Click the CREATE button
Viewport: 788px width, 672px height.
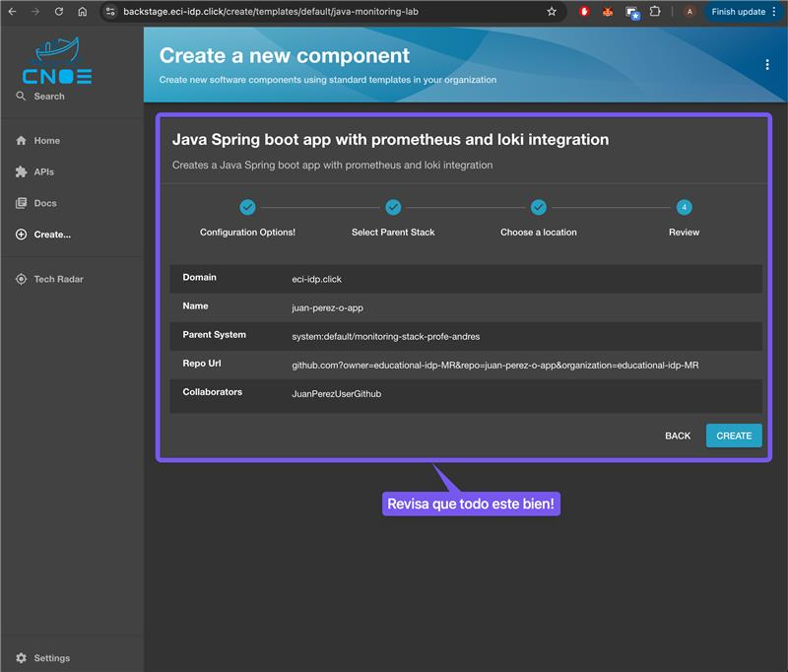click(x=734, y=436)
